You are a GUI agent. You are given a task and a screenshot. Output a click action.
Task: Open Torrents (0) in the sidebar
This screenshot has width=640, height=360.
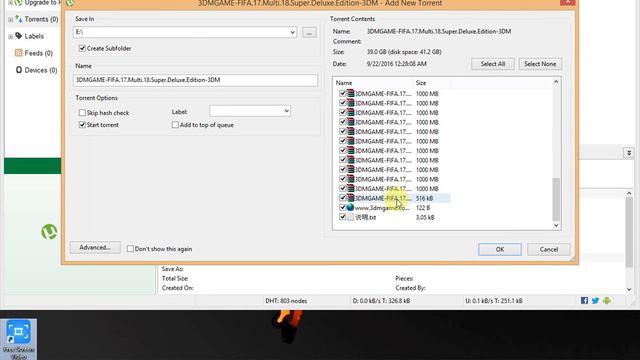41,19
